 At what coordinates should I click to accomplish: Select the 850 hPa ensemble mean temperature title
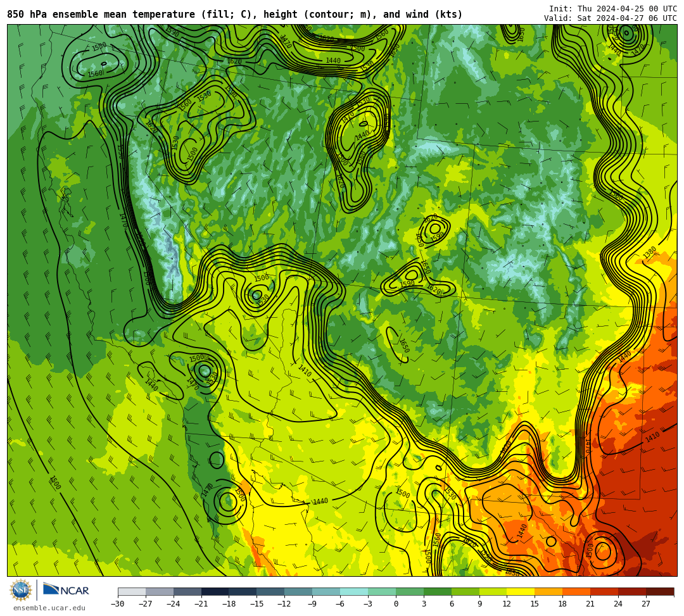pos(235,15)
